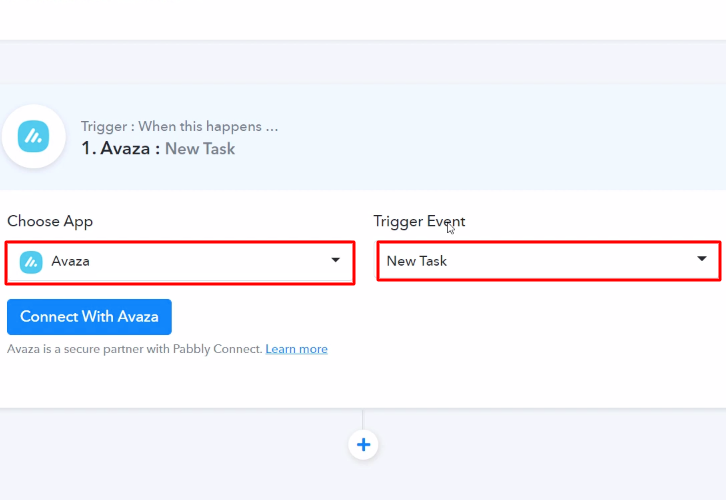The image size is (726, 500).
Task: Click the Connect With Avaza button
Action: coord(89,317)
